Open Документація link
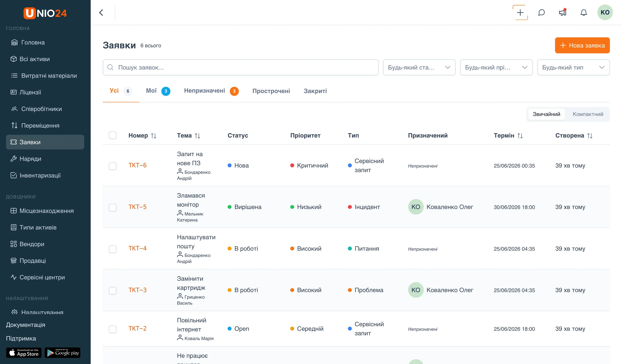 (x=25, y=325)
